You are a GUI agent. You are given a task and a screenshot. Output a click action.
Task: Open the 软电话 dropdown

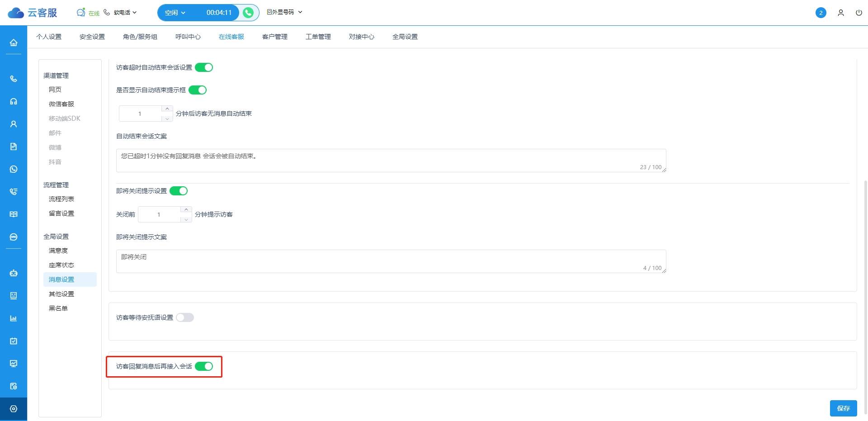pyautogui.click(x=125, y=13)
